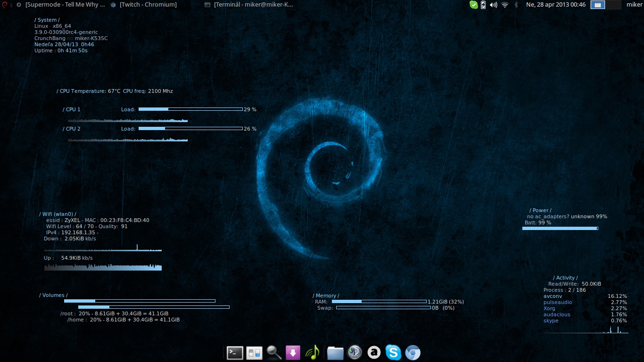Image resolution: width=644 pixels, height=362 pixels.
Task: Launch TeamSpeak from the dock
Action: click(x=355, y=353)
